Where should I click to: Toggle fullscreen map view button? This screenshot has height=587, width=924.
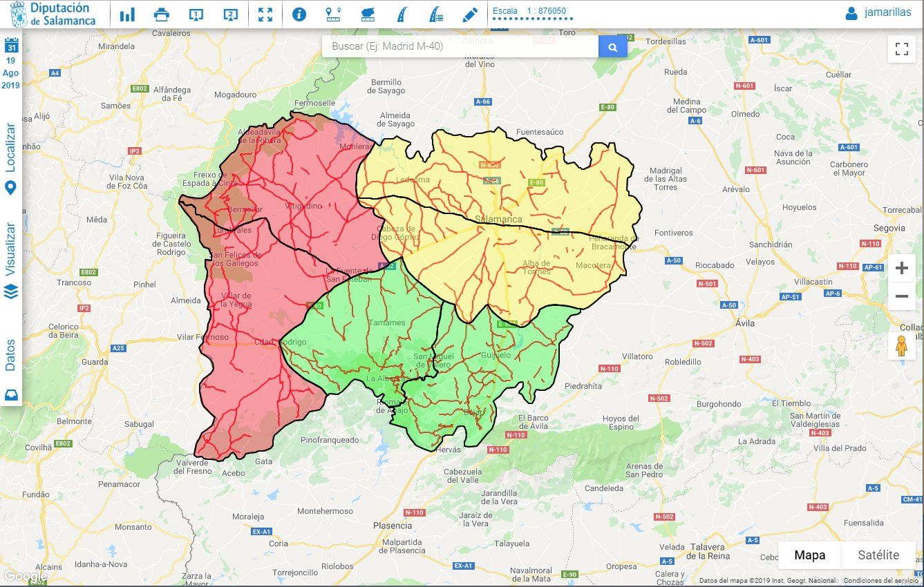[901, 49]
